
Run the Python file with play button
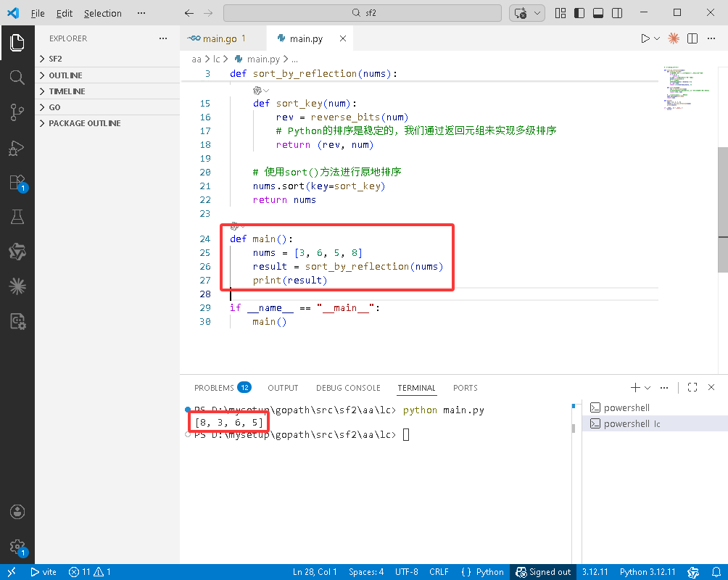[645, 38]
